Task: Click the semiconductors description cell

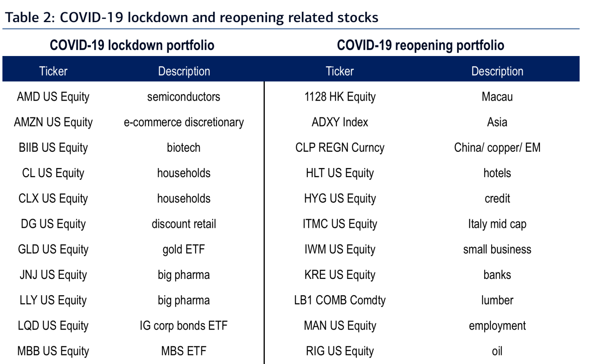Action: click(184, 97)
